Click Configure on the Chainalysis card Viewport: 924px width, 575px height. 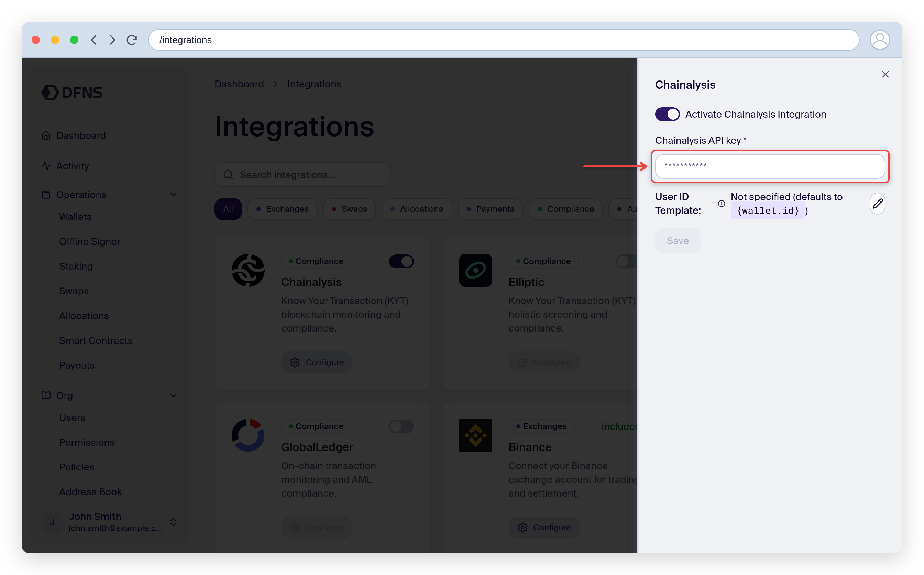[x=317, y=362]
